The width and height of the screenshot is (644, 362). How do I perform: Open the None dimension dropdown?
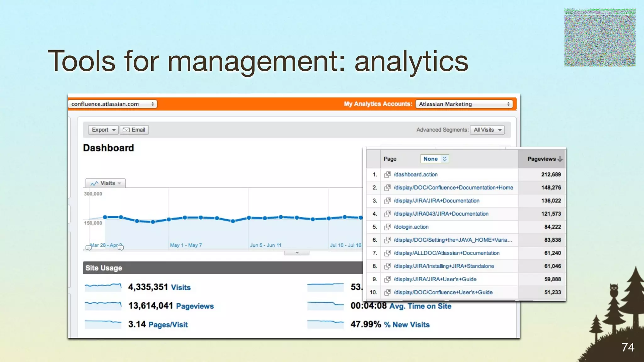(x=435, y=159)
